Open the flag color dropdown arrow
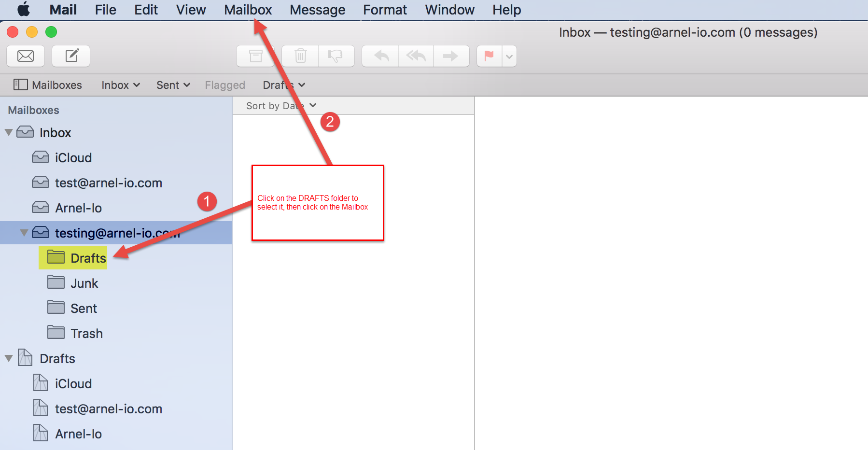Image resolution: width=868 pixels, height=450 pixels. (509, 56)
